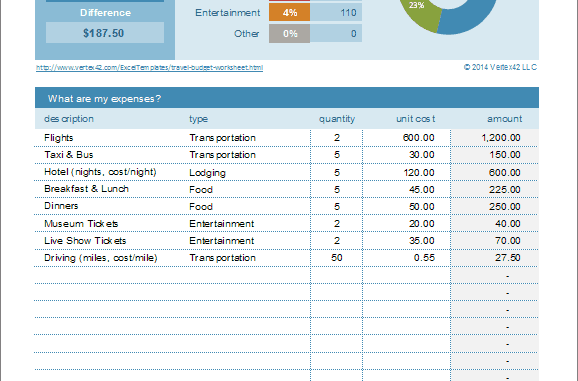The width and height of the screenshot is (578, 381).
Task: Select the quantity 2 for Flights
Action: (337, 138)
